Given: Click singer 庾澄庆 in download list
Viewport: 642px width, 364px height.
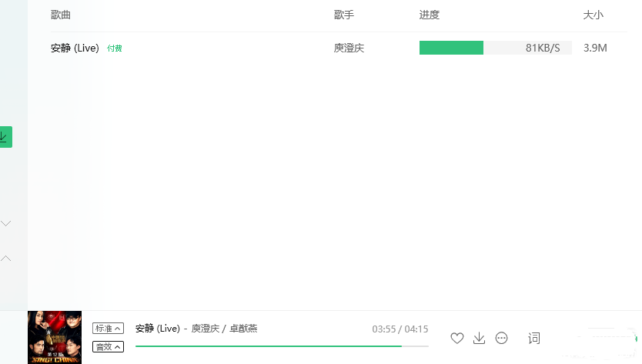Looking at the screenshot, I should click(x=349, y=48).
